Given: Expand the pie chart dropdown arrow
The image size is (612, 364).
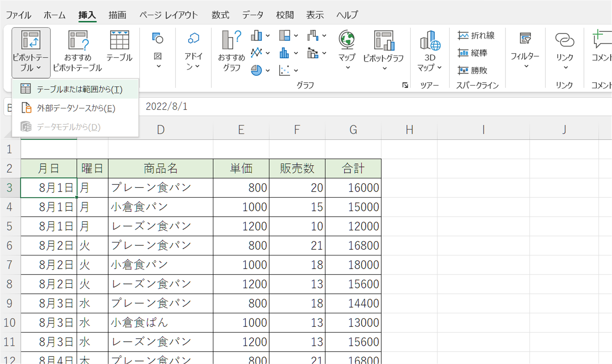Looking at the screenshot, I should 268,71.
